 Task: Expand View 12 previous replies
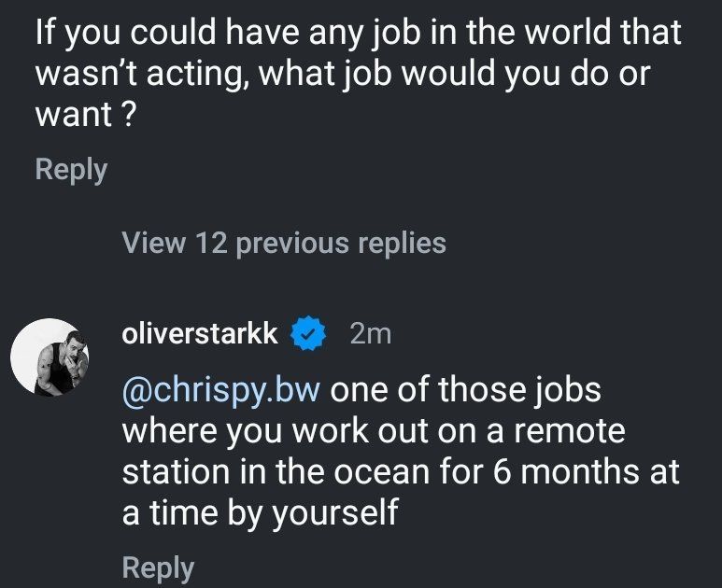click(284, 244)
